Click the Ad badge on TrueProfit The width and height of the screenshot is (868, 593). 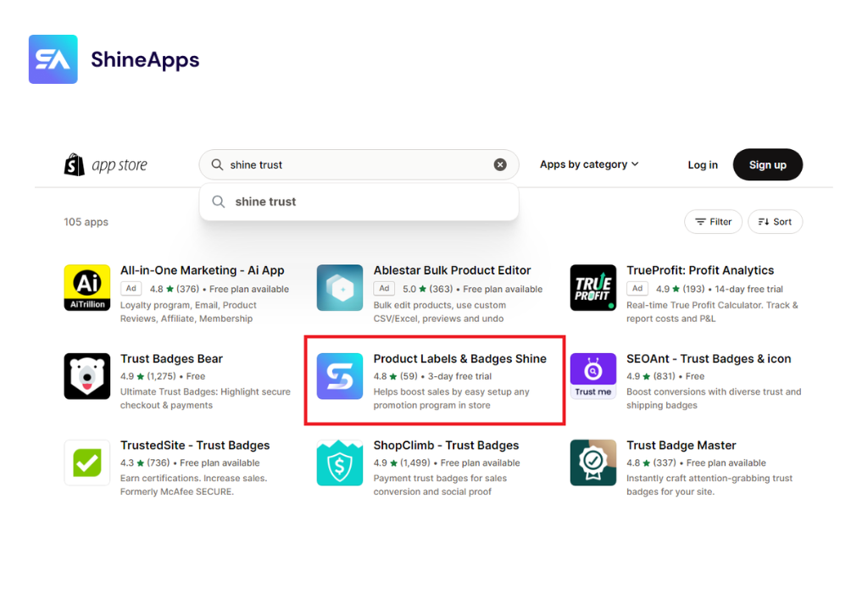tap(637, 288)
